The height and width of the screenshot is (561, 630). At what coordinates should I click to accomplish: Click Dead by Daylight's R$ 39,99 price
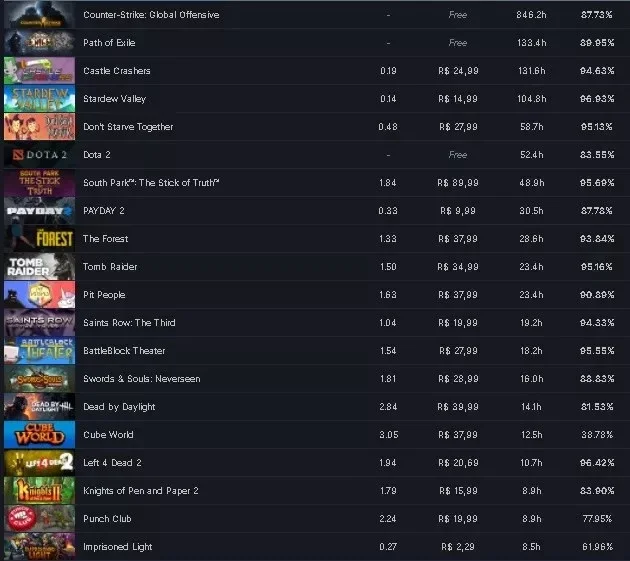click(x=458, y=407)
